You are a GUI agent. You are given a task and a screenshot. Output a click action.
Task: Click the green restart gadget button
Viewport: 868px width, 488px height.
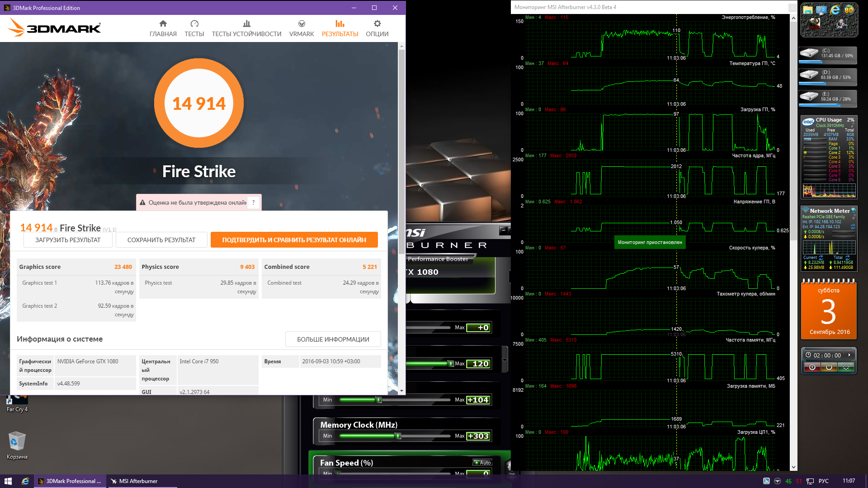pos(846,367)
